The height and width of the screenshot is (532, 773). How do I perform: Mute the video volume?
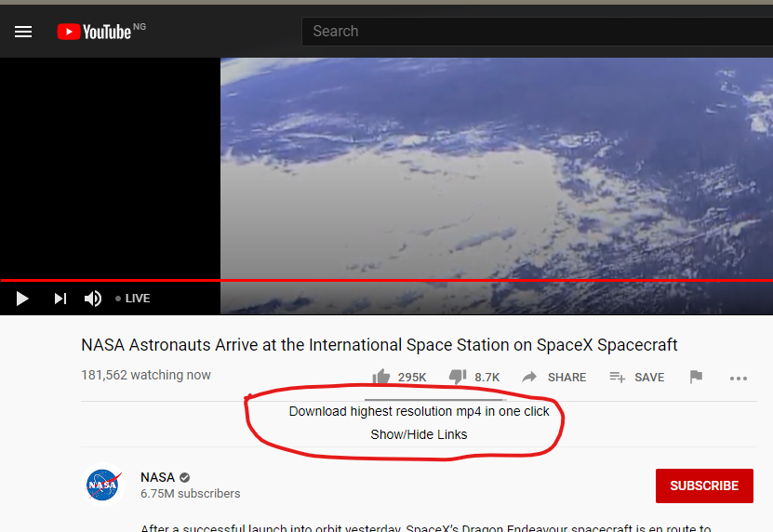pyautogui.click(x=93, y=299)
